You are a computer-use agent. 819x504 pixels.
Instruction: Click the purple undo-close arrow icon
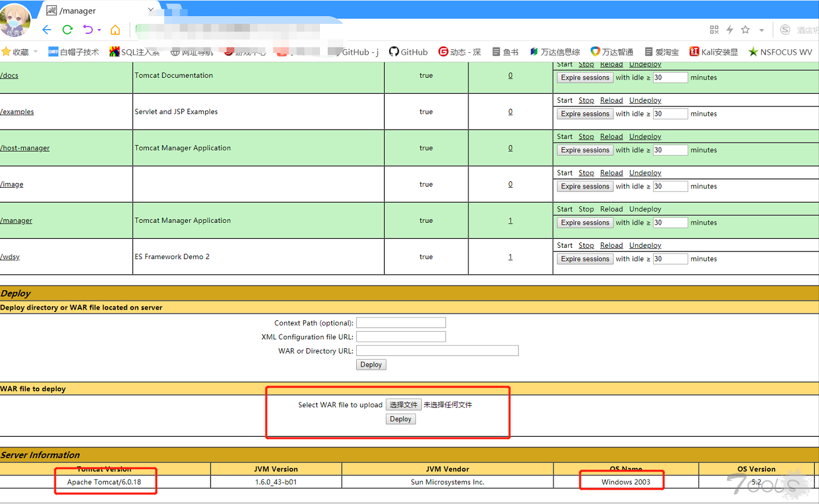(88, 30)
